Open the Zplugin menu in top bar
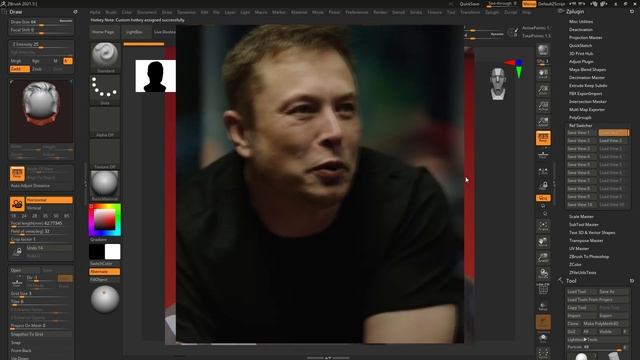Image resolution: width=640 pixels, height=360 pixels. (492, 12)
